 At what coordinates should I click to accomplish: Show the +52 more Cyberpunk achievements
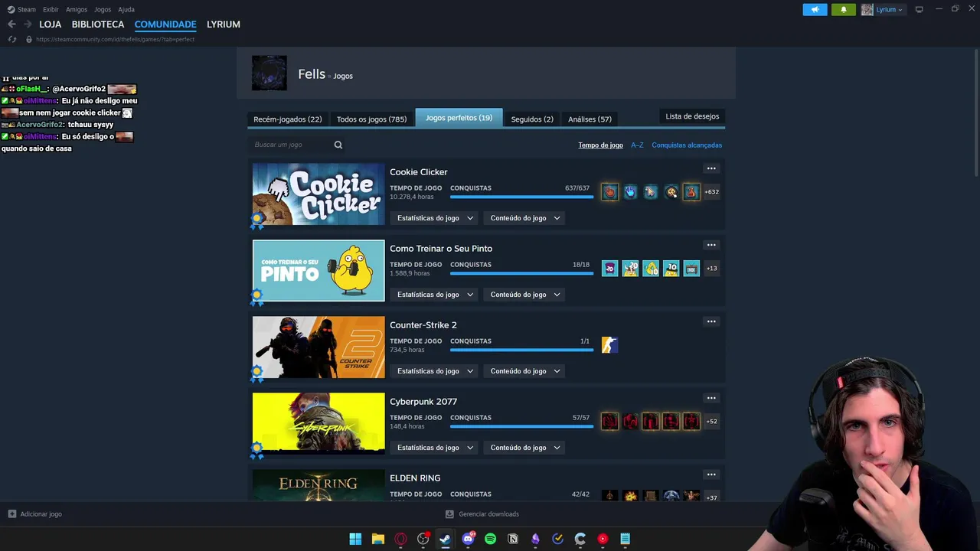click(x=712, y=422)
